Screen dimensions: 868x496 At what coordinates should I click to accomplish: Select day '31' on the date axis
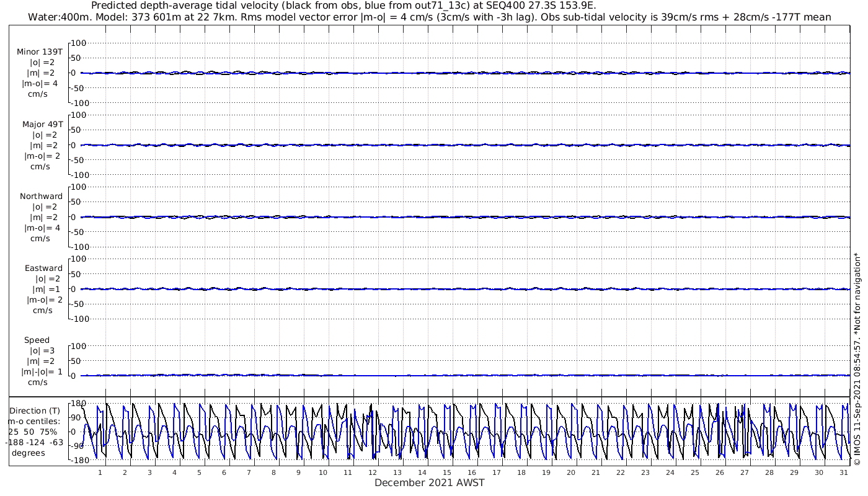(x=844, y=472)
